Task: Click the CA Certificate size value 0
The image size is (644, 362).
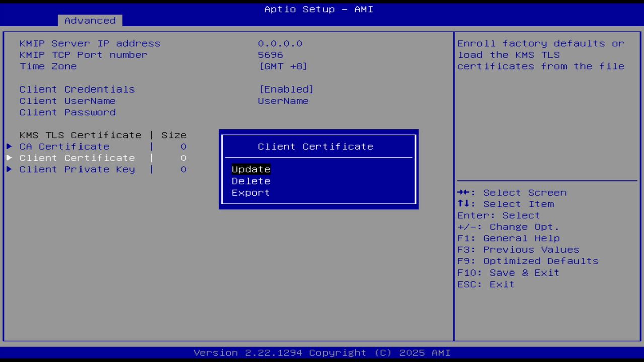Action: [x=184, y=146]
